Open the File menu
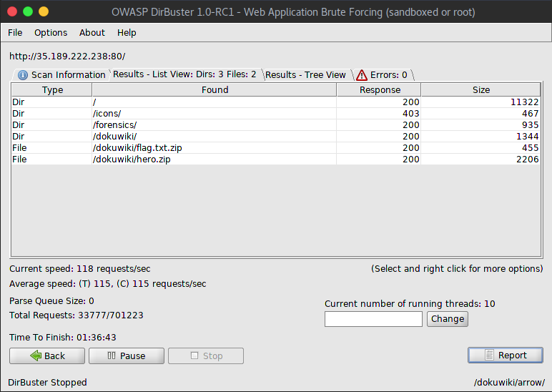Screen dimensions: 552x392 tap(15, 33)
